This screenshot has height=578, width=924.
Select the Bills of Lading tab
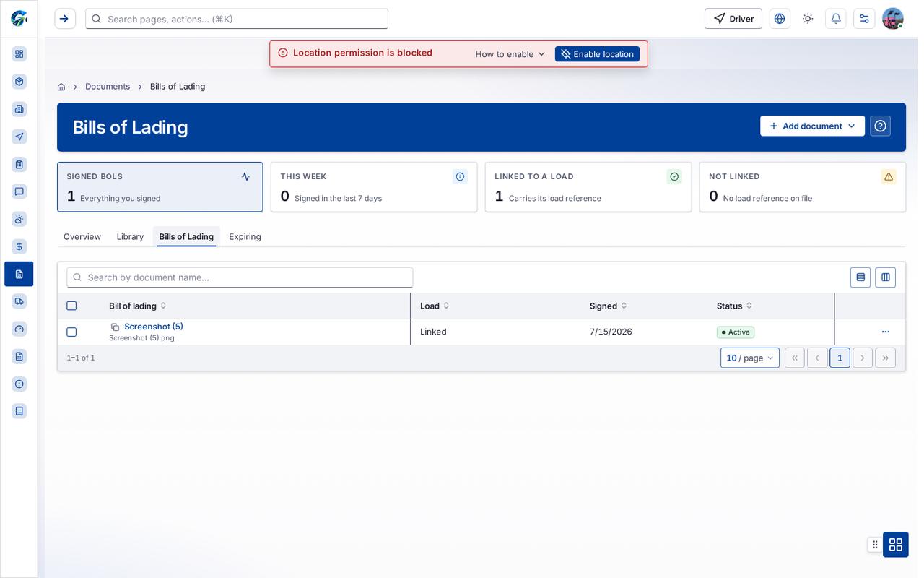pyautogui.click(x=186, y=236)
